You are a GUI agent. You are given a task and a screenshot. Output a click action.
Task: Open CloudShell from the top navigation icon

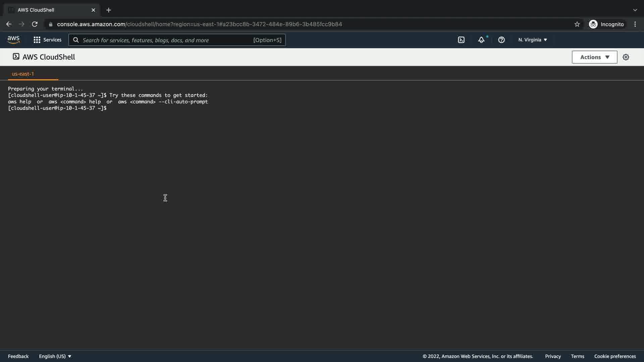click(x=461, y=40)
